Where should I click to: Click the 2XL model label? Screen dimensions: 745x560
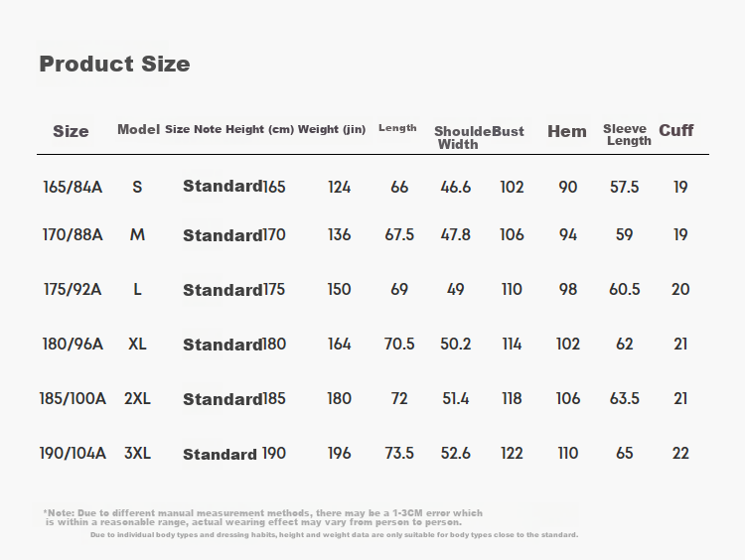[x=137, y=398]
